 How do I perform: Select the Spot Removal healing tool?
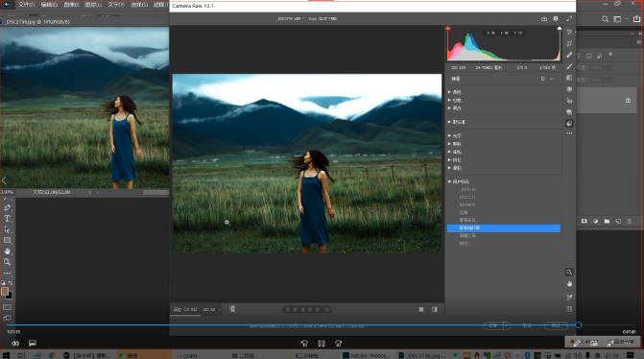pyautogui.click(x=569, y=55)
